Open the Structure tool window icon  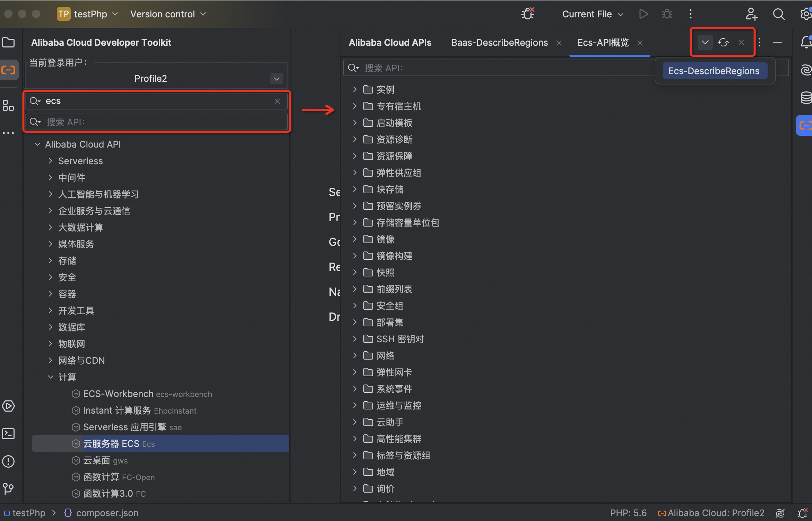(8, 105)
